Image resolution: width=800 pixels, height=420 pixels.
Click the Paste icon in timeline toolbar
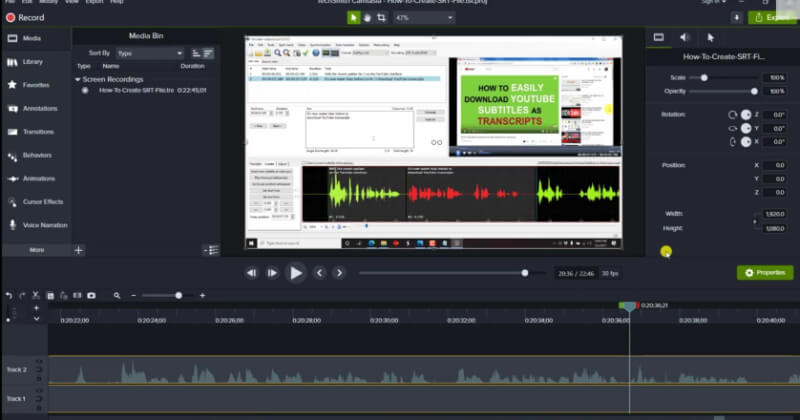[64, 295]
